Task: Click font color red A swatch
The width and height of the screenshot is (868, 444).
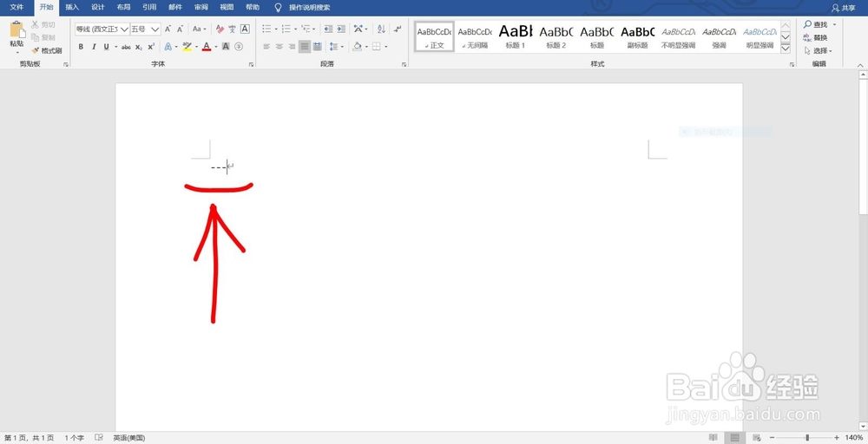Action: point(207,47)
